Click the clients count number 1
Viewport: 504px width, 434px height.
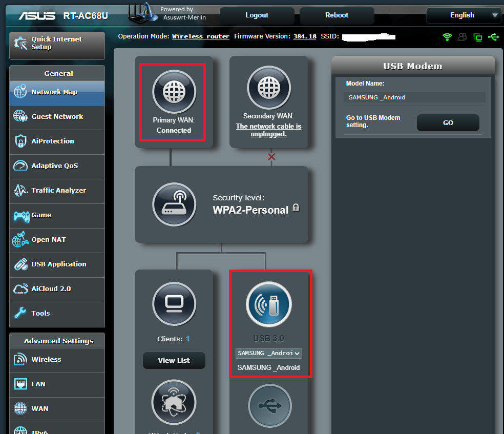pyautogui.click(x=187, y=339)
